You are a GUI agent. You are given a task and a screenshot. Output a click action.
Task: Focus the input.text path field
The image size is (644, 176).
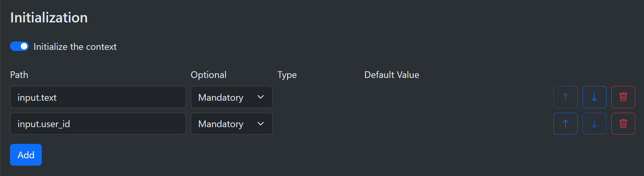point(98,97)
